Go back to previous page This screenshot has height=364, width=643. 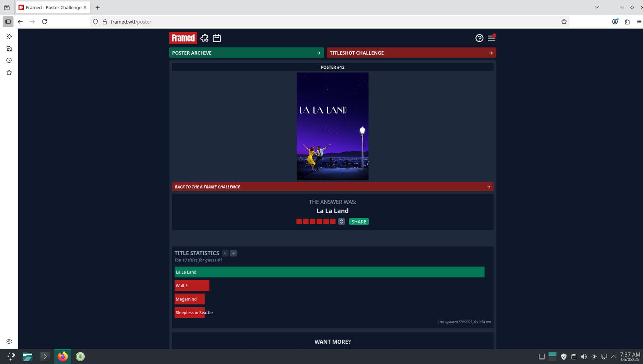tap(20, 22)
